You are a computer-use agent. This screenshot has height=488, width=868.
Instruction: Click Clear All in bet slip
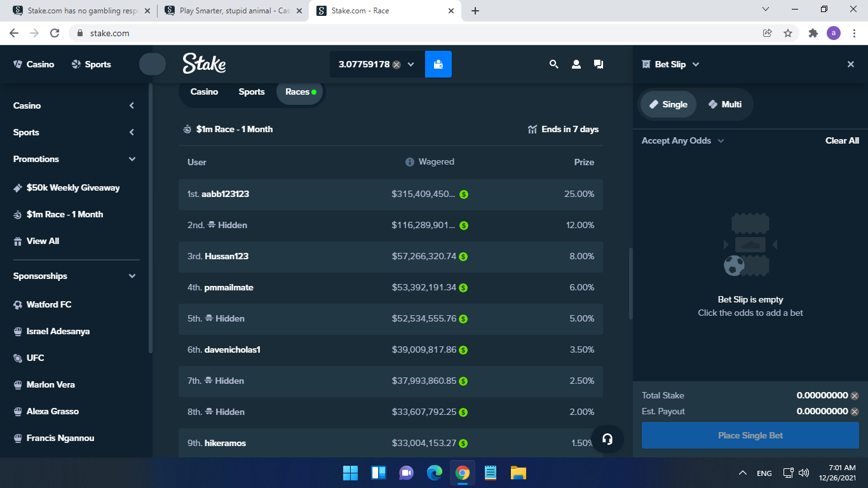coord(842,140)
